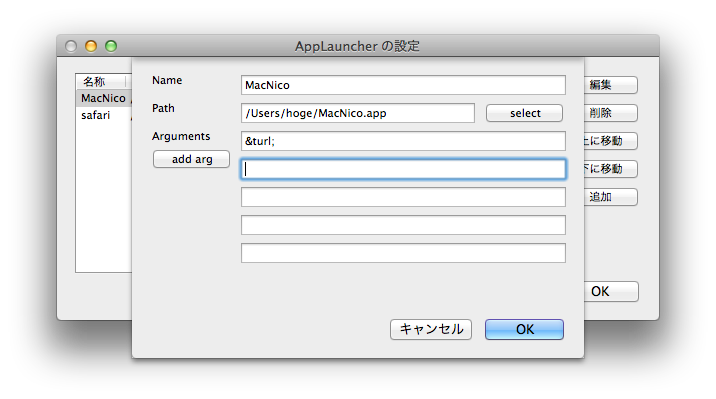Click the 上に移動 button in the settings window
The height and width of the screenshot is (399, 716).
pyautogui.click(x=611, y=141)
